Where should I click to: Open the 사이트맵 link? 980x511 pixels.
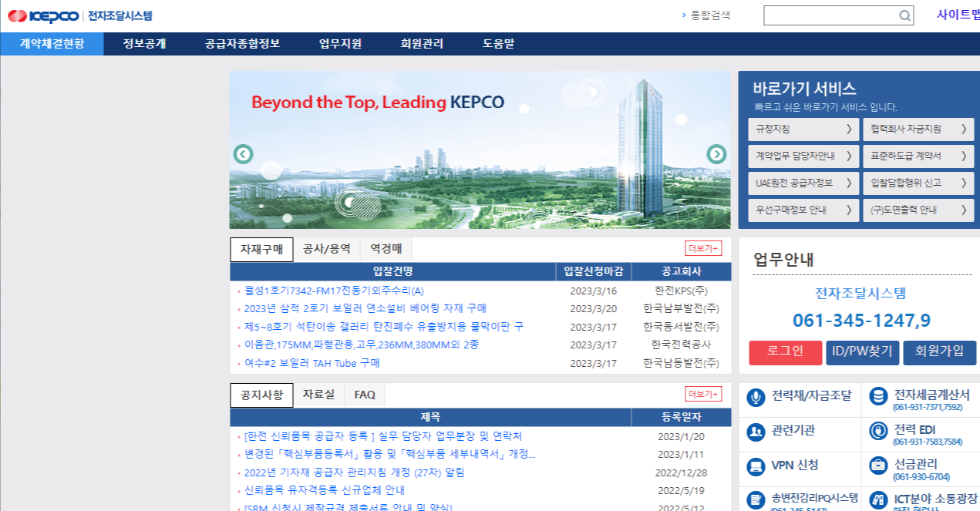(x=958, y=15)
